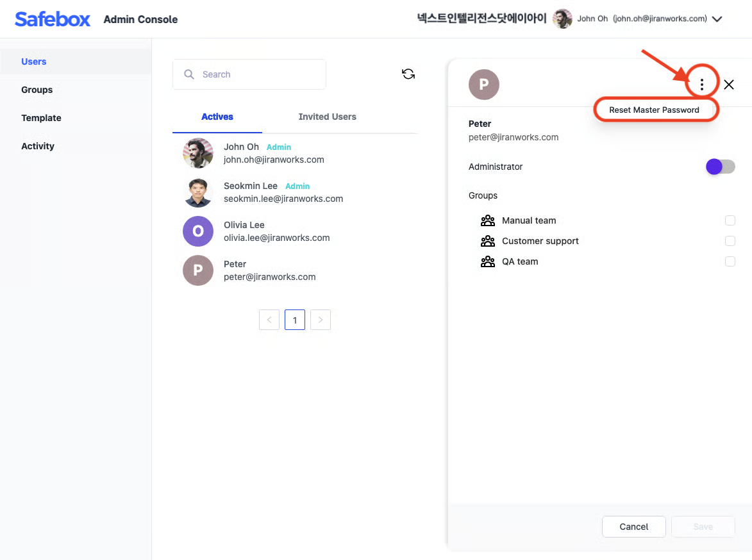Go to the next page arrow

pyautogui.click(x=321, y=320)
